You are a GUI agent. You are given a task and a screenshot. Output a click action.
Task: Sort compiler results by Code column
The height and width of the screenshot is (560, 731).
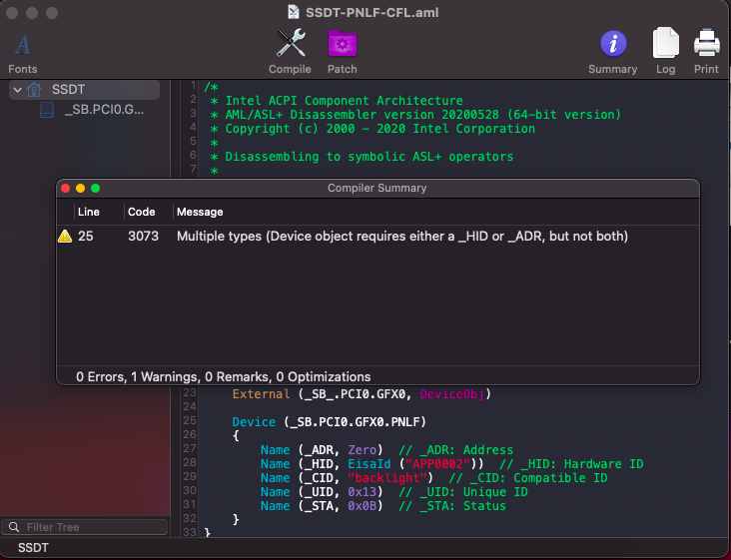(x=141, y=212)
